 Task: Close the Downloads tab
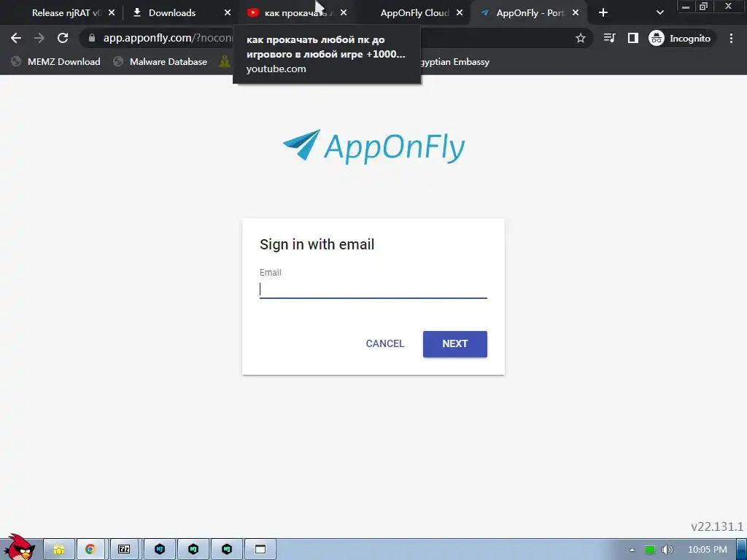click(228, 13)
